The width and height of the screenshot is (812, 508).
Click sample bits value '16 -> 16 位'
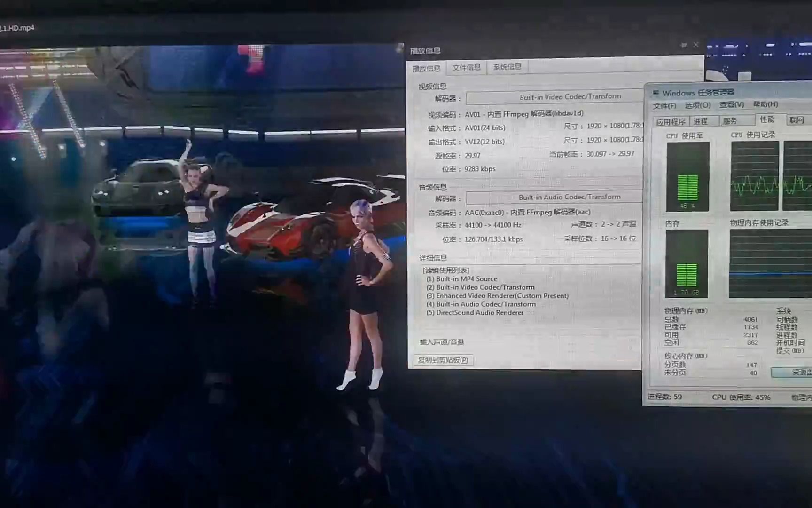click(x=618, y=238)
